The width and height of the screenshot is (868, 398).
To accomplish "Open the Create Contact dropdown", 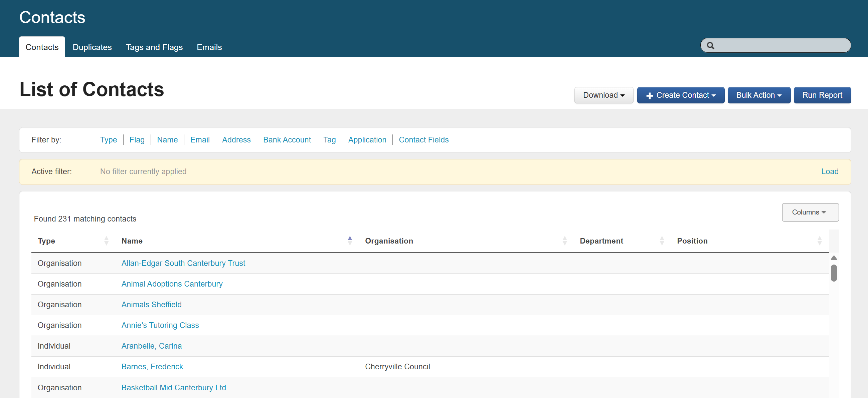I will tap(681, 95).
